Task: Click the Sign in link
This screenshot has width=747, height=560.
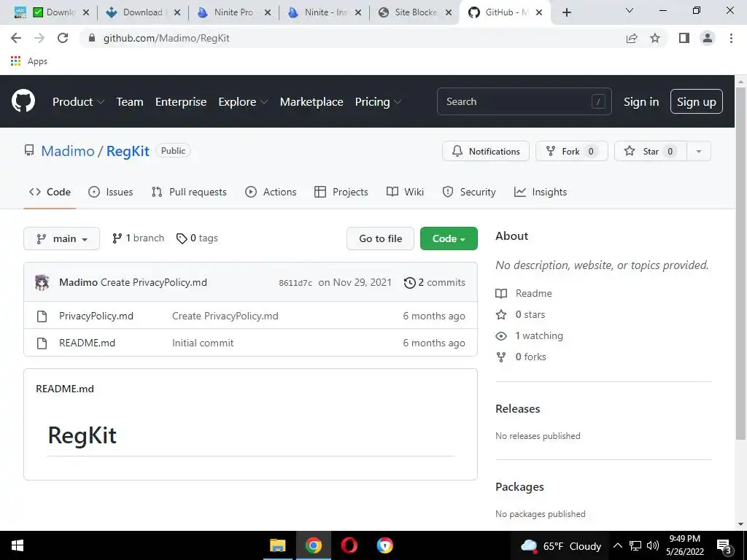Action: pos(641,102)
